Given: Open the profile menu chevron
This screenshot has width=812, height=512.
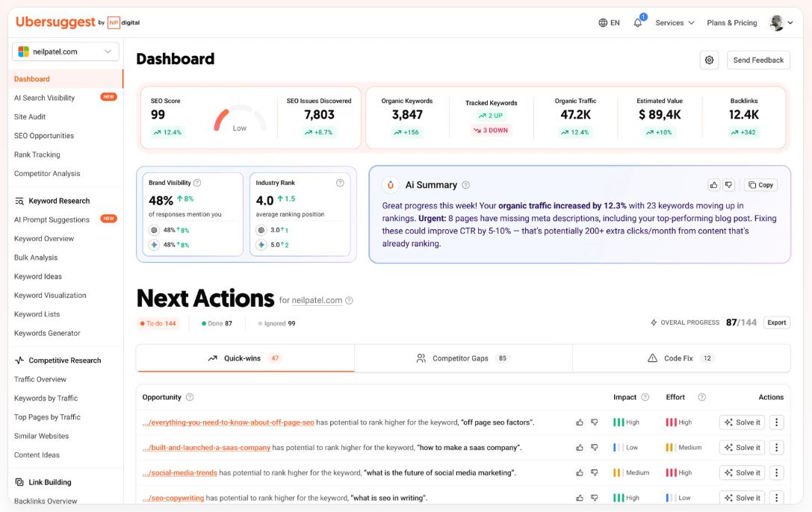Looking at the screenshot, I should [x=790, y=22].
